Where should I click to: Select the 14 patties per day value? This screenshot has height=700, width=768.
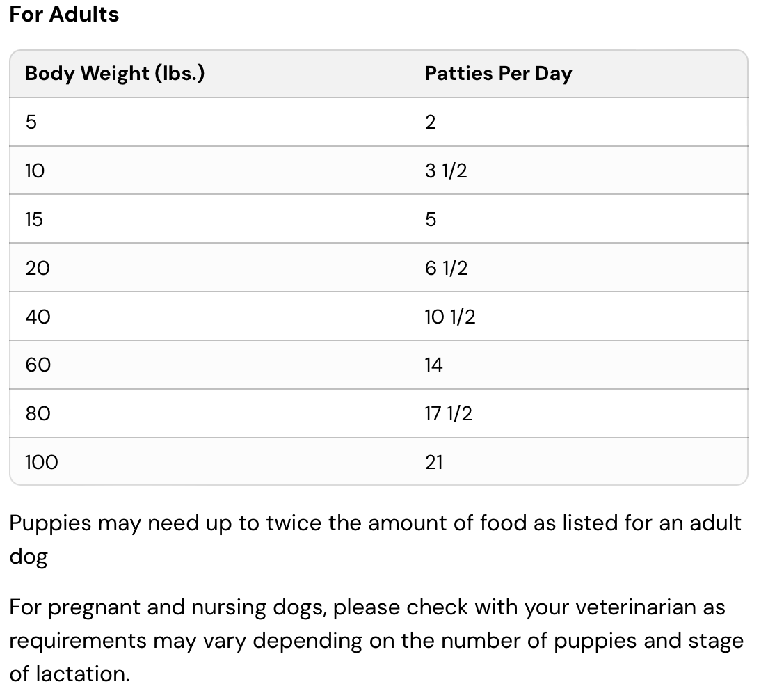(433, 365)
